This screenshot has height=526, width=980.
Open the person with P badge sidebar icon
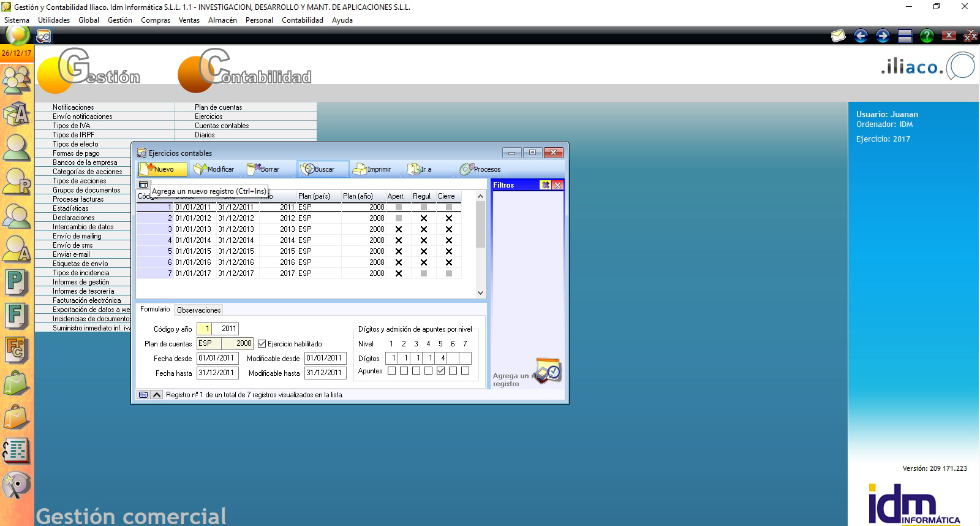[x=17, y=181]
